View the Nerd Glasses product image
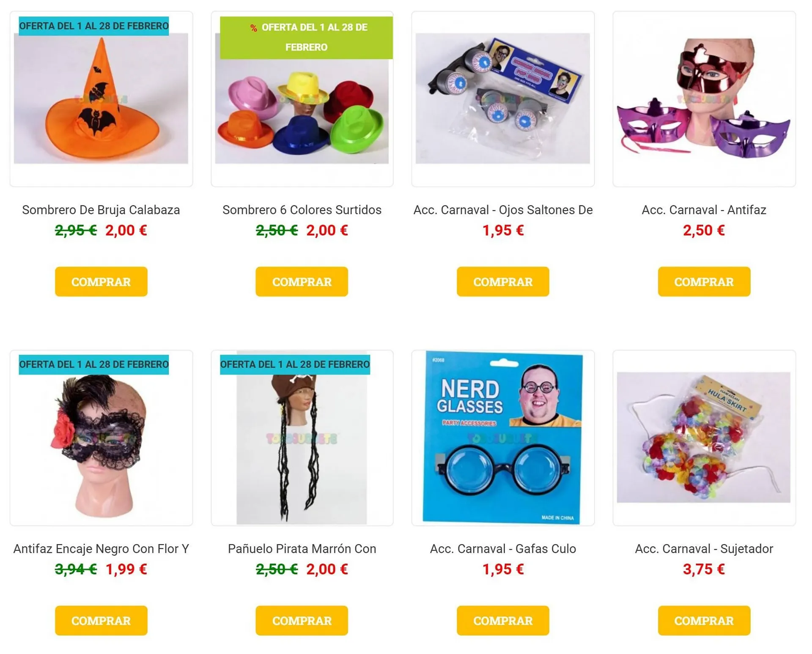The width and height of the screenshot is (812, 654). click(503, 438)
